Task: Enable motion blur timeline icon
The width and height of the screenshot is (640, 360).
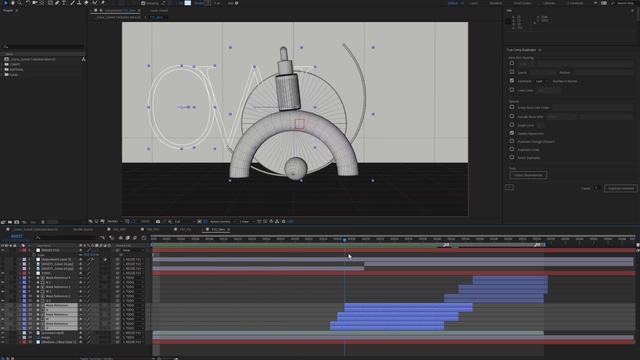Action: click(135, 238)
